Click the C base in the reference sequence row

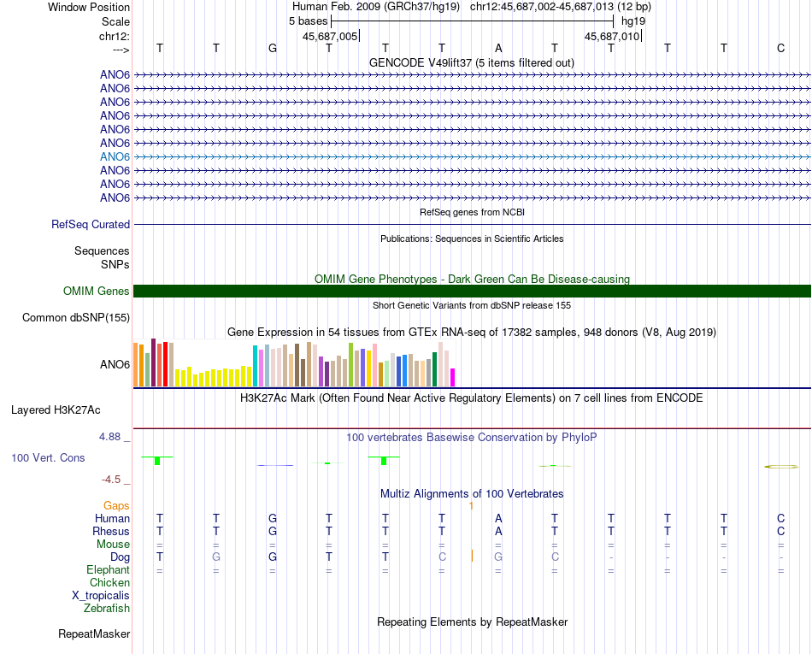(780, 49)
